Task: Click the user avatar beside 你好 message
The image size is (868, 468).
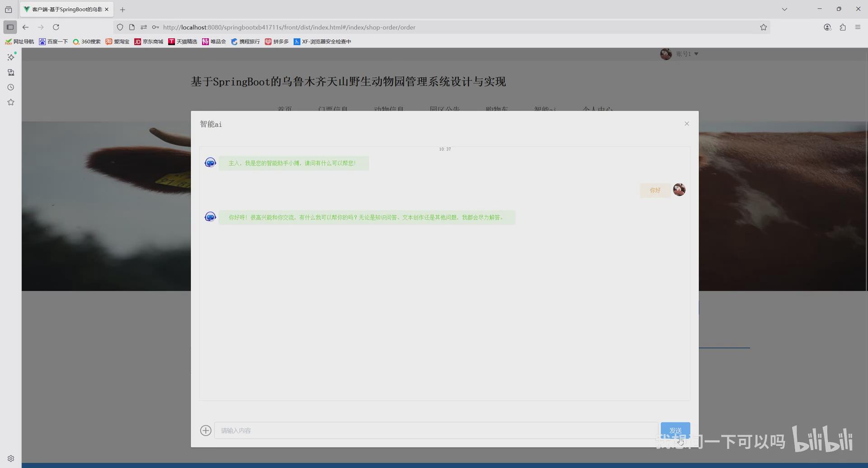Action: tap(679, 190)
